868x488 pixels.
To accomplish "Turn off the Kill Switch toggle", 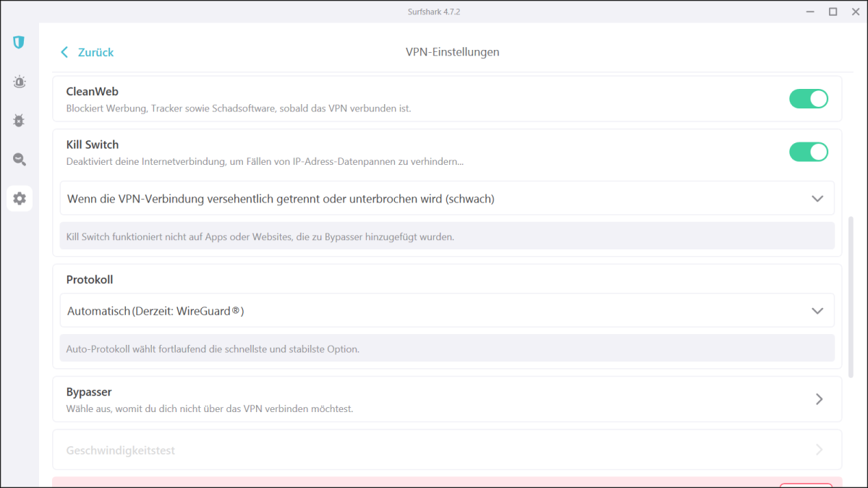I will [809, 152].
